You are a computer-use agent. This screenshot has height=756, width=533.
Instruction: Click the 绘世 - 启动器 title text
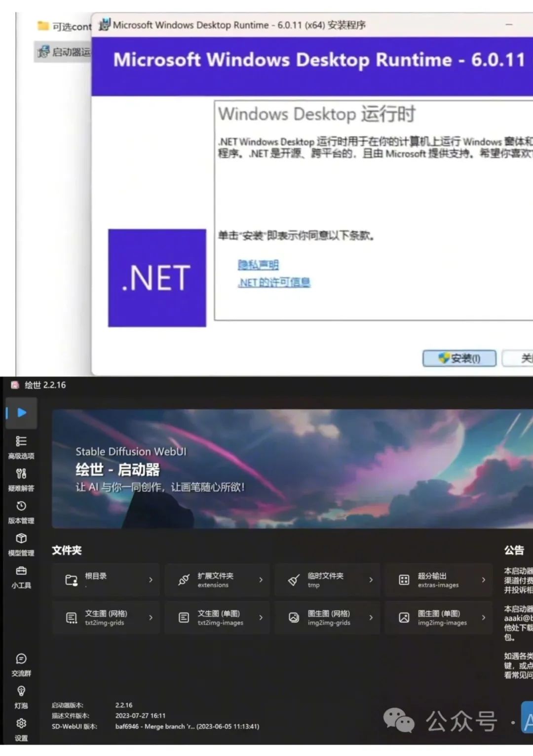[x=117, y=469]
